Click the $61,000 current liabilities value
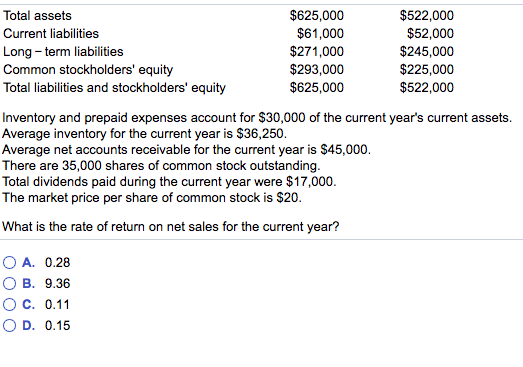This screenshot has width=523, height=367. tap(320, 34)
